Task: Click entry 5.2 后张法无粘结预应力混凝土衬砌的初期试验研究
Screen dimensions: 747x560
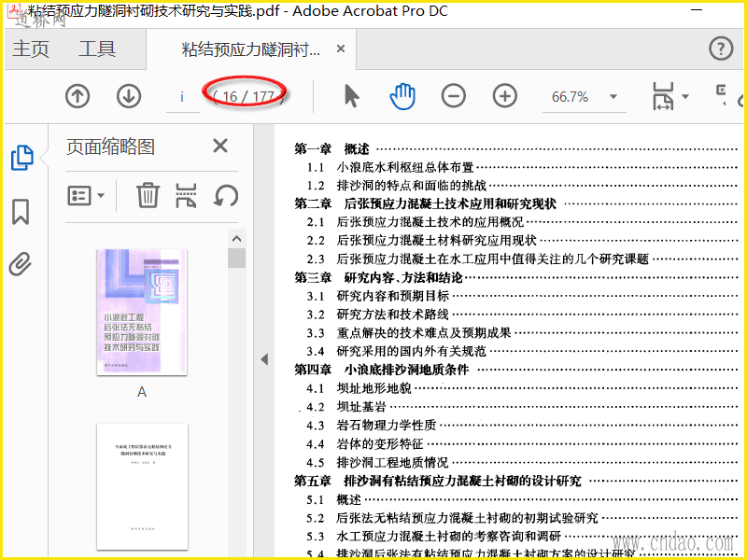Action: [453, 519]
